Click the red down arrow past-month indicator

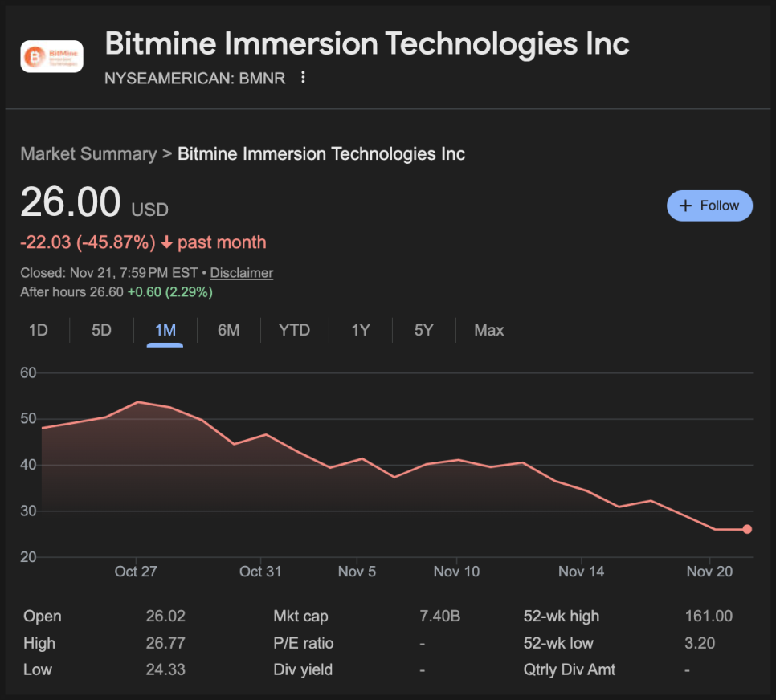(166, 242)
